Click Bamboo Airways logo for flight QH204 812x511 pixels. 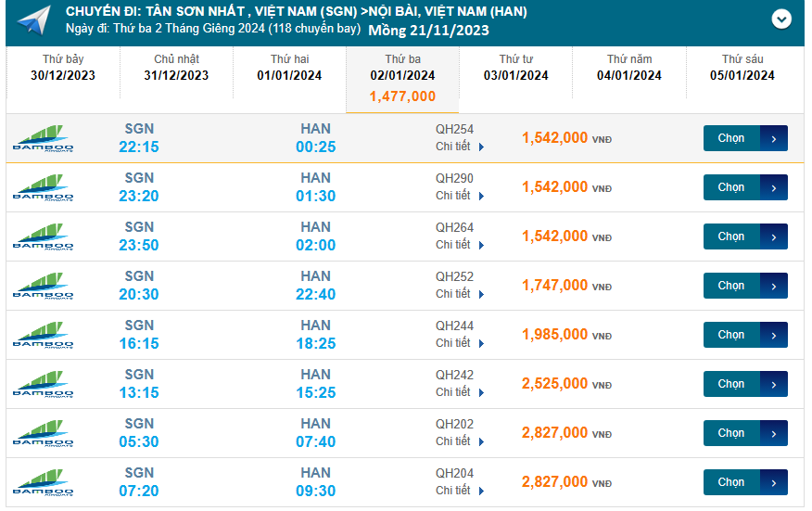[43, 482]
